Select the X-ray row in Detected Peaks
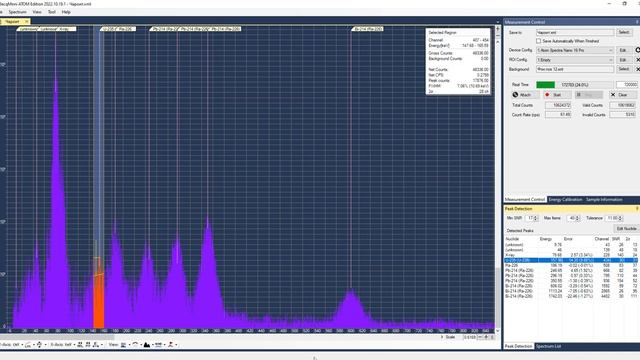The width and height of the screenshot is (640, 360). (571, 255)
